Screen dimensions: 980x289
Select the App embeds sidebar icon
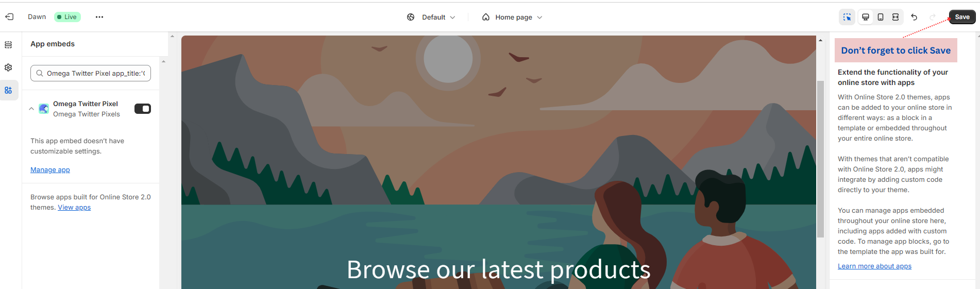tap(8, 90)
